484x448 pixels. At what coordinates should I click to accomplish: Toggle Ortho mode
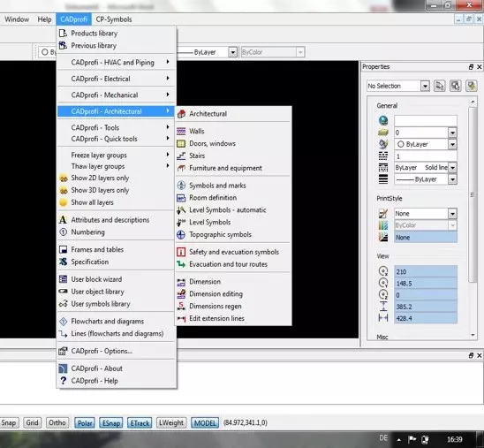coord(57,422)
